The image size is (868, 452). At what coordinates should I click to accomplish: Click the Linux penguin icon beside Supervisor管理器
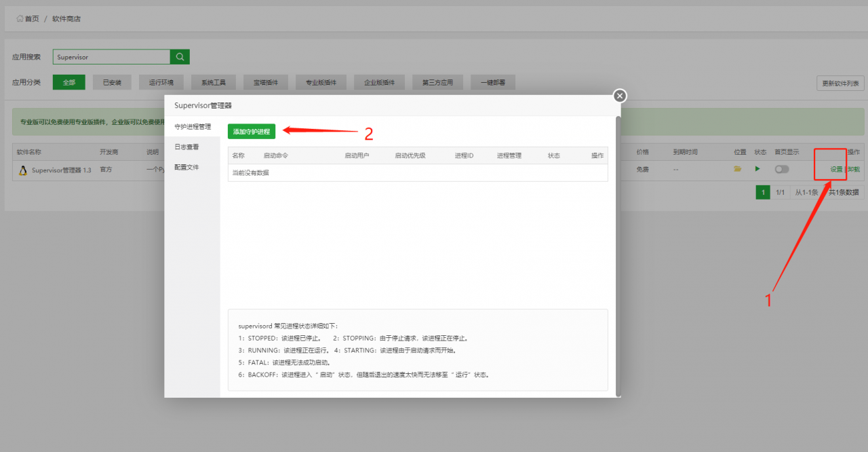[x=22, y=170]
